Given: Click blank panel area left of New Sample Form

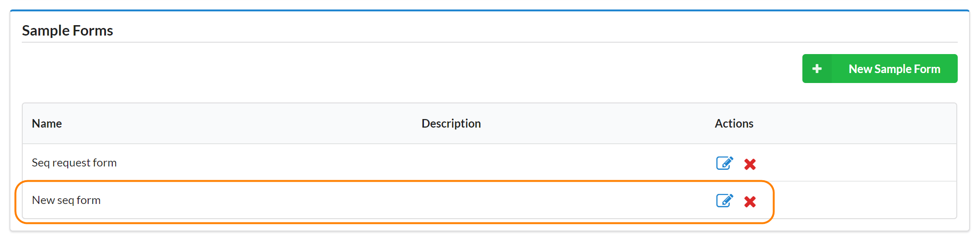Looking at the screenshot, I should [426, 69].
